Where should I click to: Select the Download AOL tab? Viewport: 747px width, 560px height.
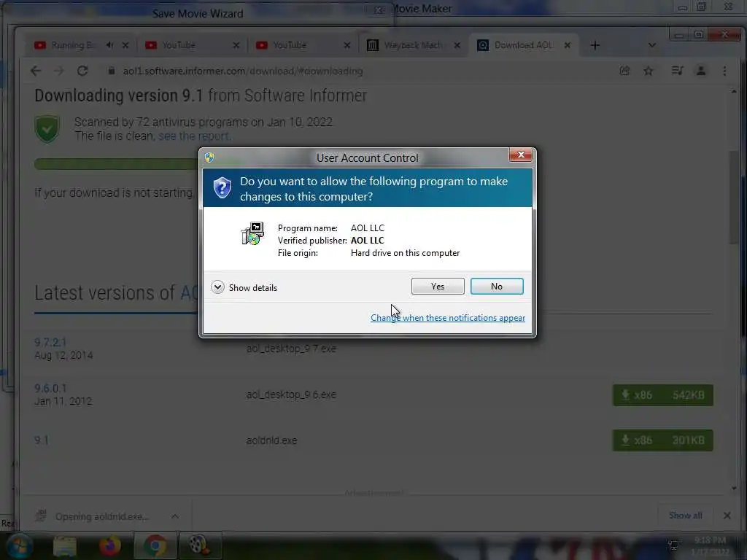point(522,45)
